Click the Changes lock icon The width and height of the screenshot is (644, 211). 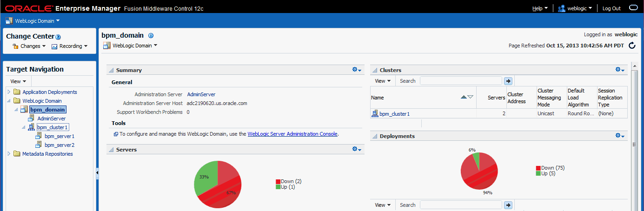tap(15, 46)
